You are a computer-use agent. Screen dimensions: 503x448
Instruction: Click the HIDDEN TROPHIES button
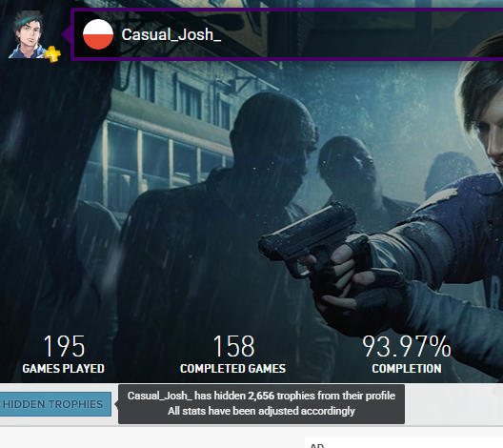pyautogui.click(x=52, y=404)
